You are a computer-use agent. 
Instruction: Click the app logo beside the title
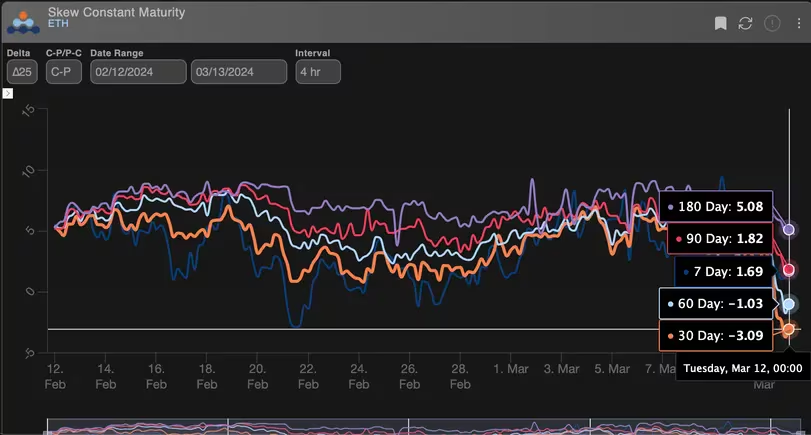click(x=22, y=20)
